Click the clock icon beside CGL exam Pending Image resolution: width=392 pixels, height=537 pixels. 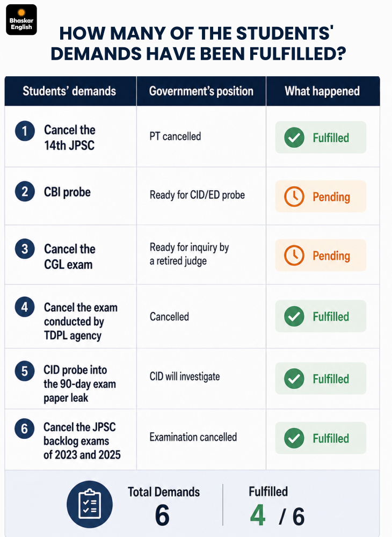pyautogui.click(x=294, y=256)
